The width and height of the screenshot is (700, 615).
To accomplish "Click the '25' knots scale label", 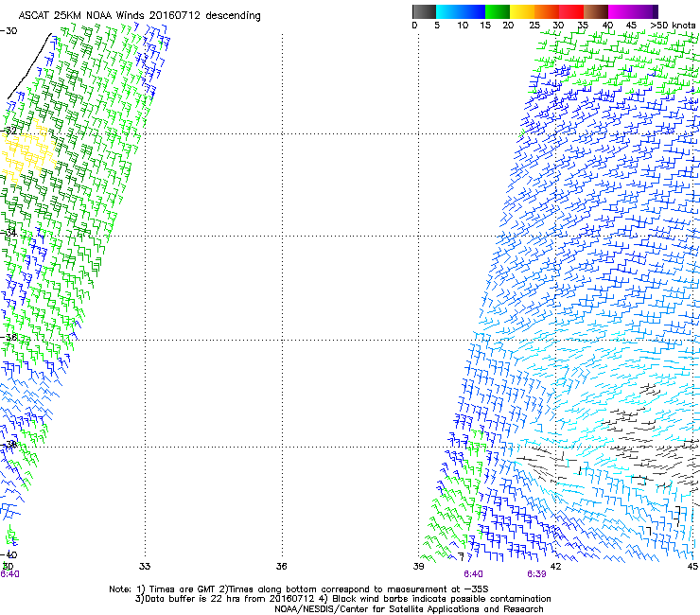I will (534, 26).
